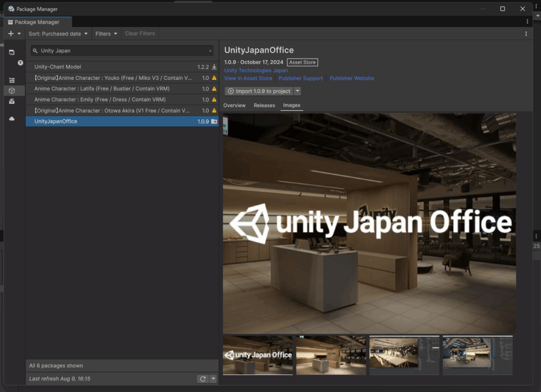Clear the search field with the x

pyautogui.click(x=210, y=51)
